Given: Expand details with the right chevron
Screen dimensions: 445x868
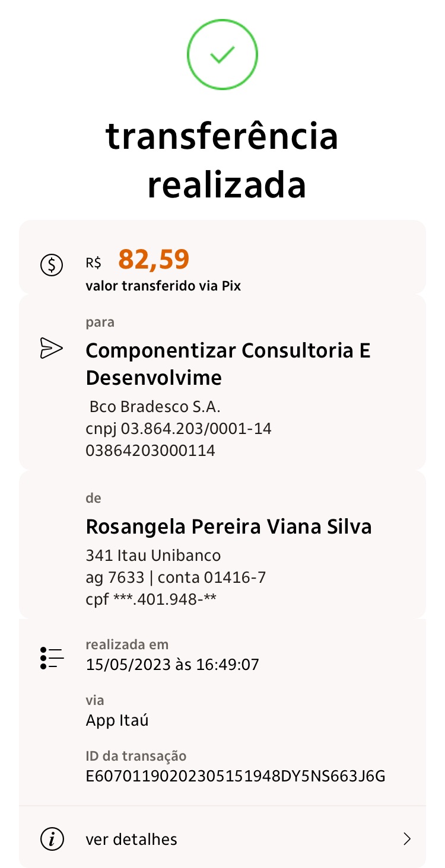Looking at the screenshot, I should (x=407, y=839).
